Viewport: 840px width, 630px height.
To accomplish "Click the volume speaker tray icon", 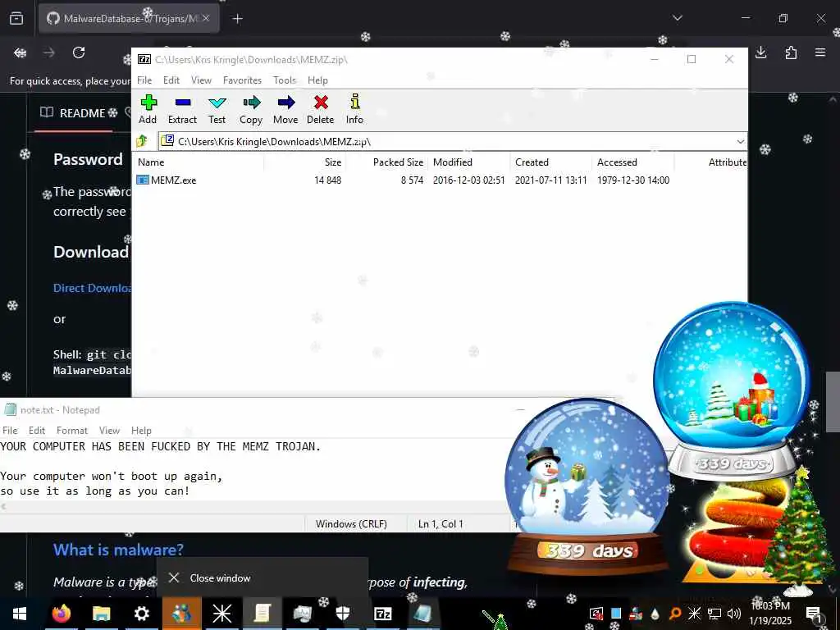I will click(733, 614).
